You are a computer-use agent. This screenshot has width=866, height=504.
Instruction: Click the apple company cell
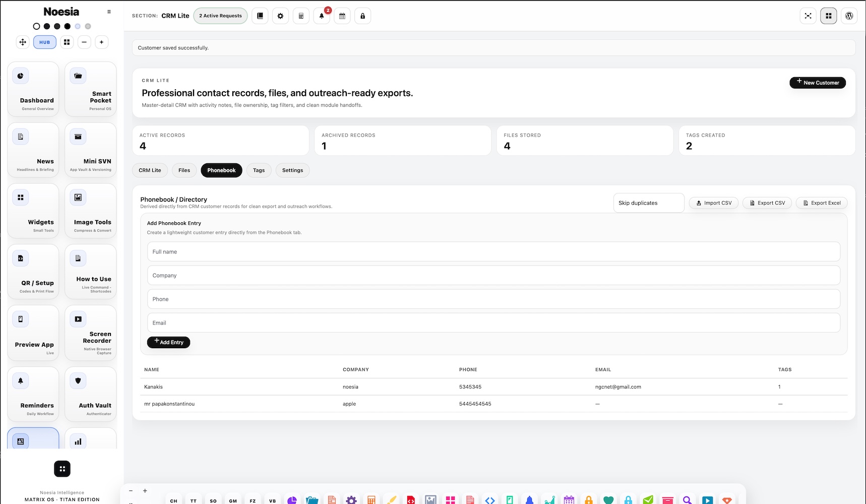click(349, 404)
